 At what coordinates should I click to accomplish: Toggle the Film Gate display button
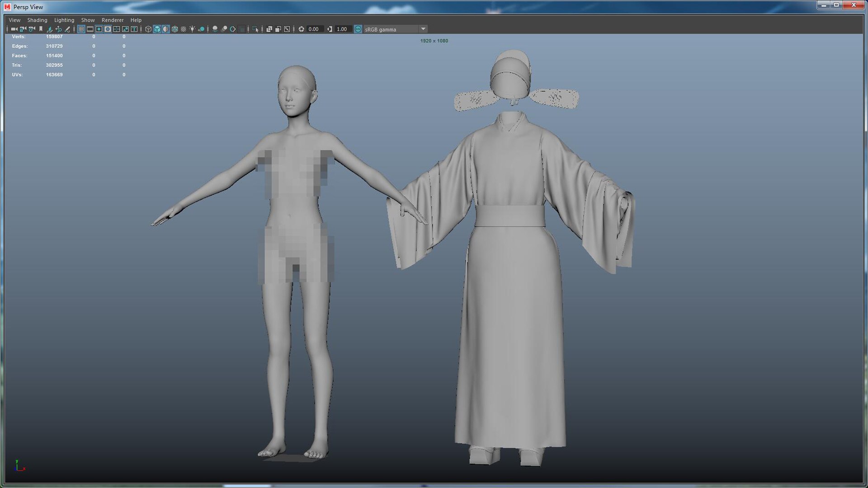click(x=90, y=29)
